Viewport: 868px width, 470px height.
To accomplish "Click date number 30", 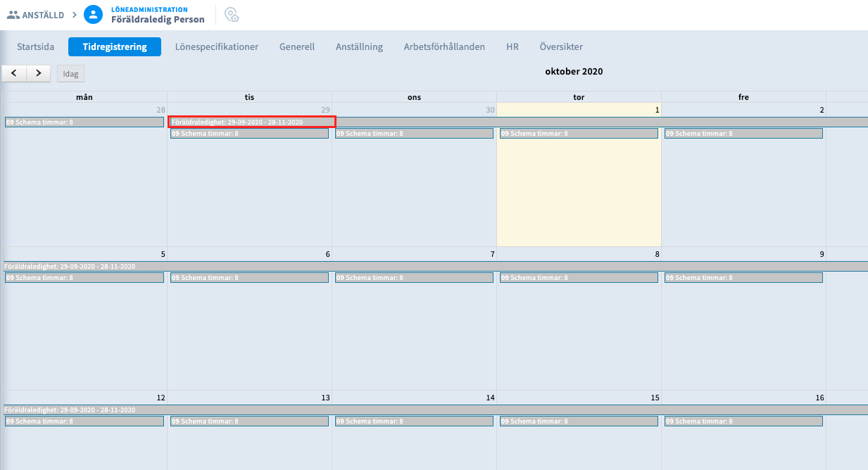I will point(491,110).
